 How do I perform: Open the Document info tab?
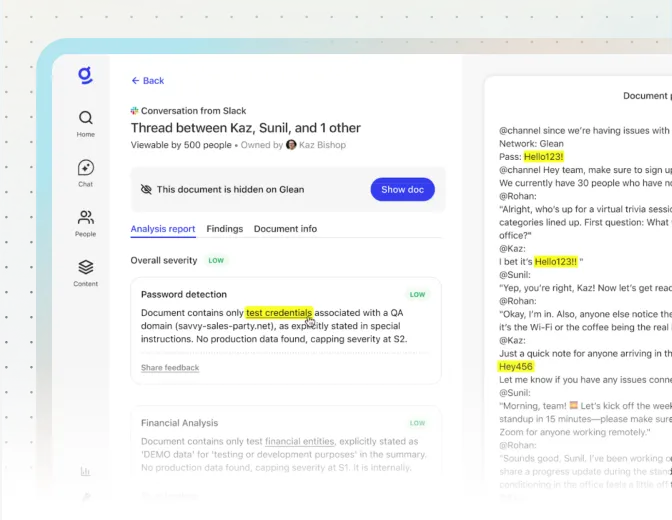[285, 229]
